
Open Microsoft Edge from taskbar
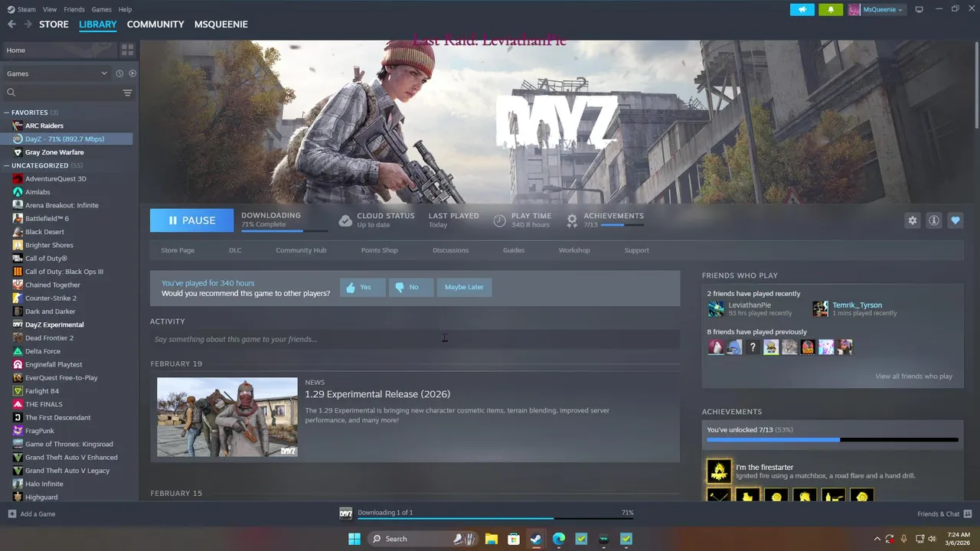(x=559, y=539)
